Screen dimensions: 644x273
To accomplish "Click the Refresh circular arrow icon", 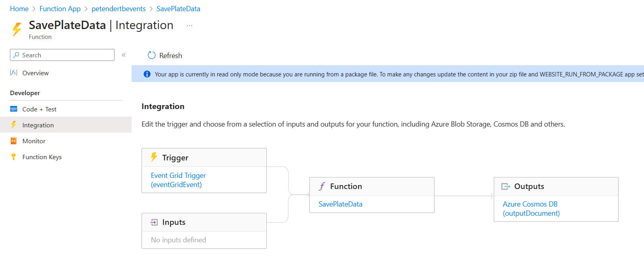I will (x=151, y=55).
